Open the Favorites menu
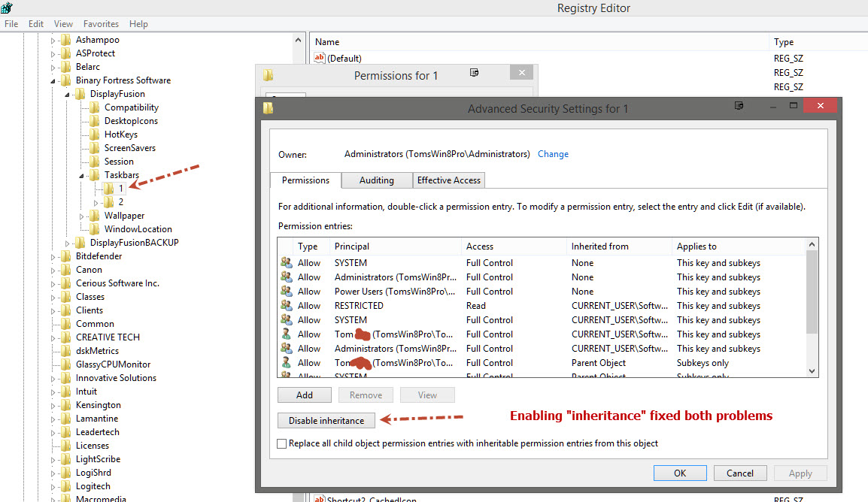The width and height of the screenshot is (868, 502). (101, 24)
